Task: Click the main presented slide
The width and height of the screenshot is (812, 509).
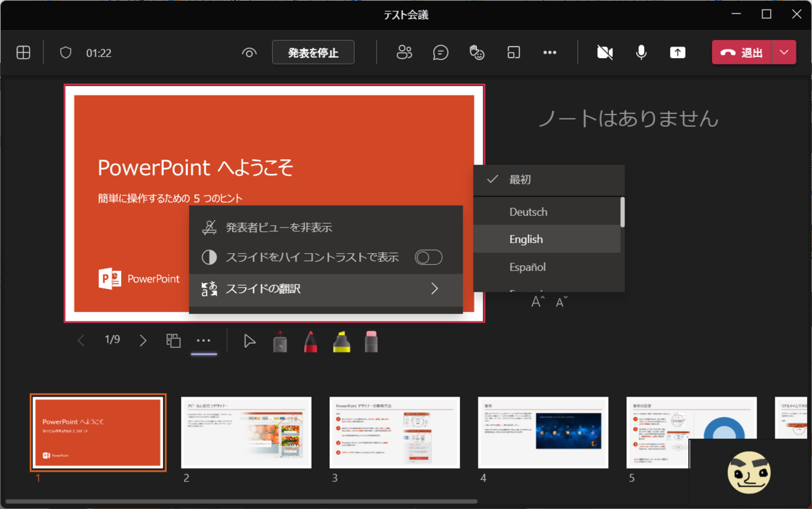Action: coord(274,203)
